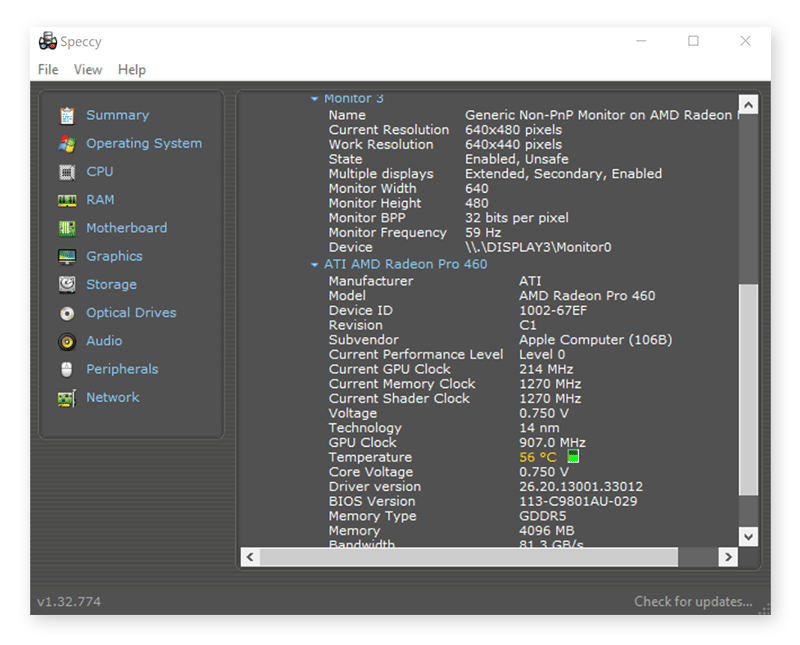Select the Optical Drives disc icon
The width and height of the screenshot is (800, 645).
pyautogui.click(x=67, y=313)
